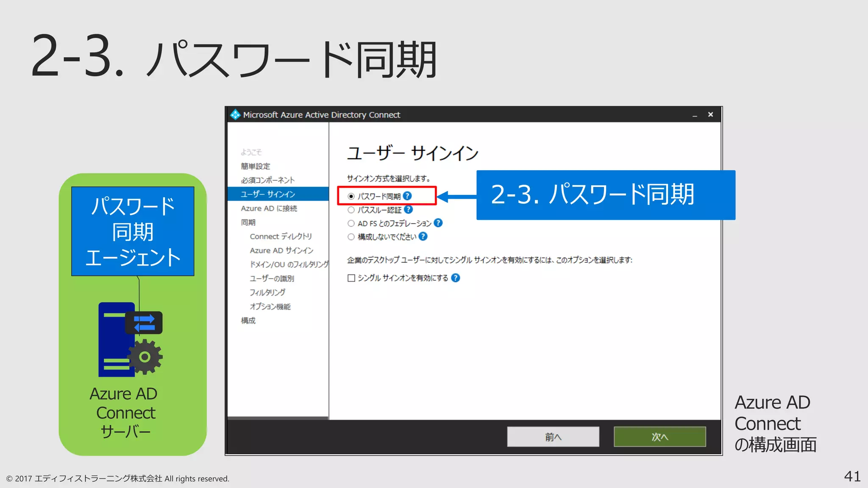Open ユーザーの識別 sub-step
This screenshot has height=488, width=868.
coord(272,278)
